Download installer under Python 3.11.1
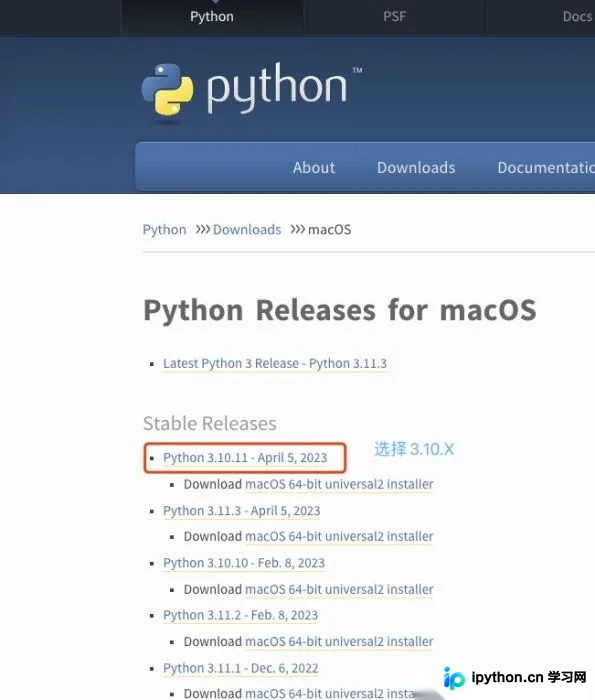This screenshot has width=595, height=700. coord(330,693)
